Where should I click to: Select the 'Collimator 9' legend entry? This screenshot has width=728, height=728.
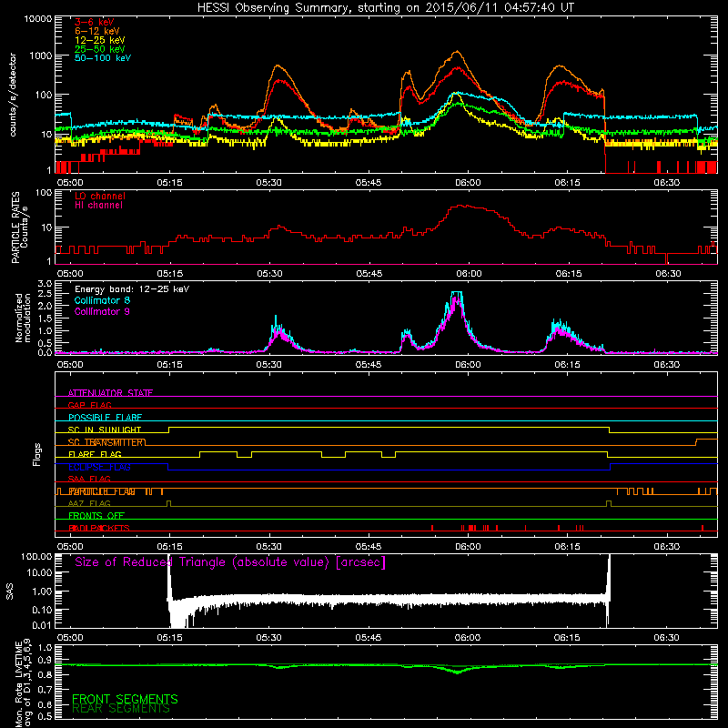coord(102,311)
